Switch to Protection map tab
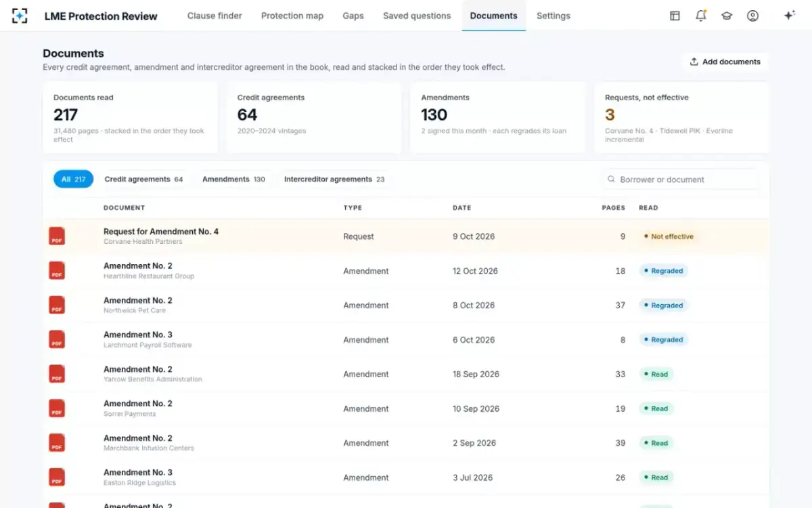 click(292, 16)
